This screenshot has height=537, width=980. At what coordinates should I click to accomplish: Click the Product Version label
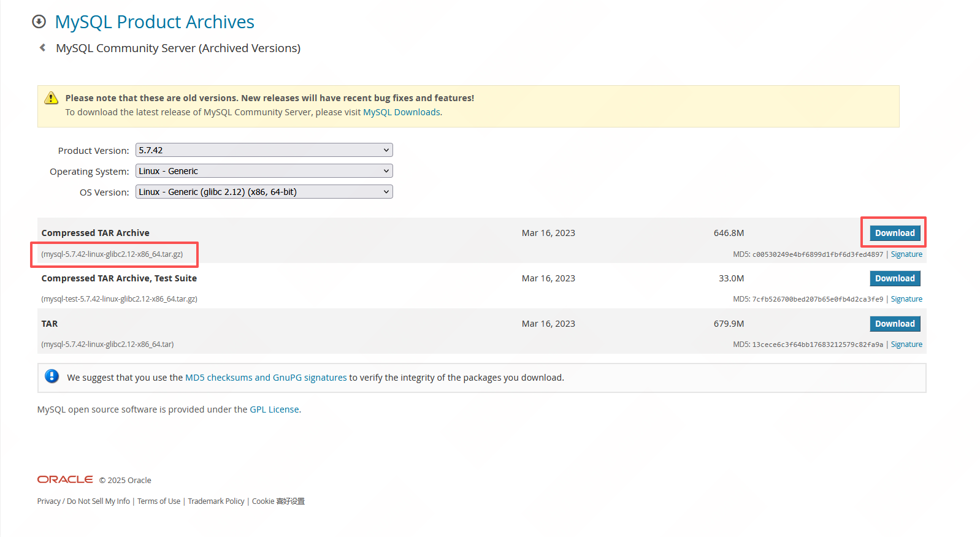(x=93, y=151)
